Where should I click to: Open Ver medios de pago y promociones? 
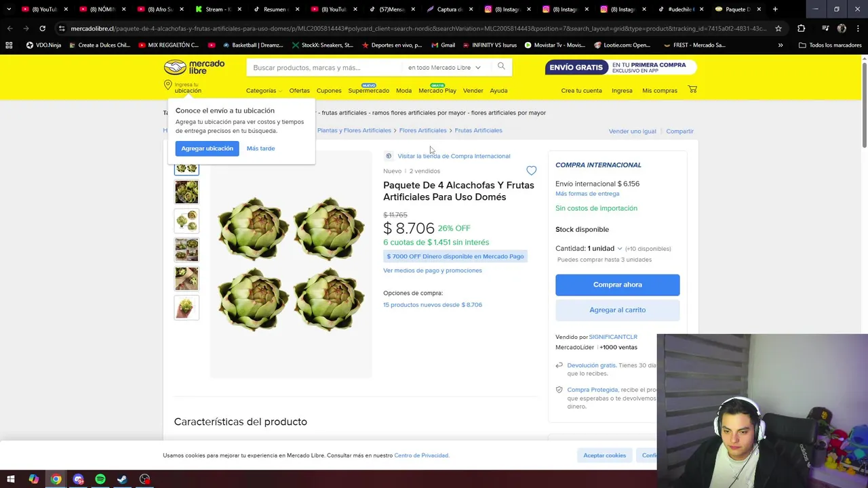coord(433,270)
